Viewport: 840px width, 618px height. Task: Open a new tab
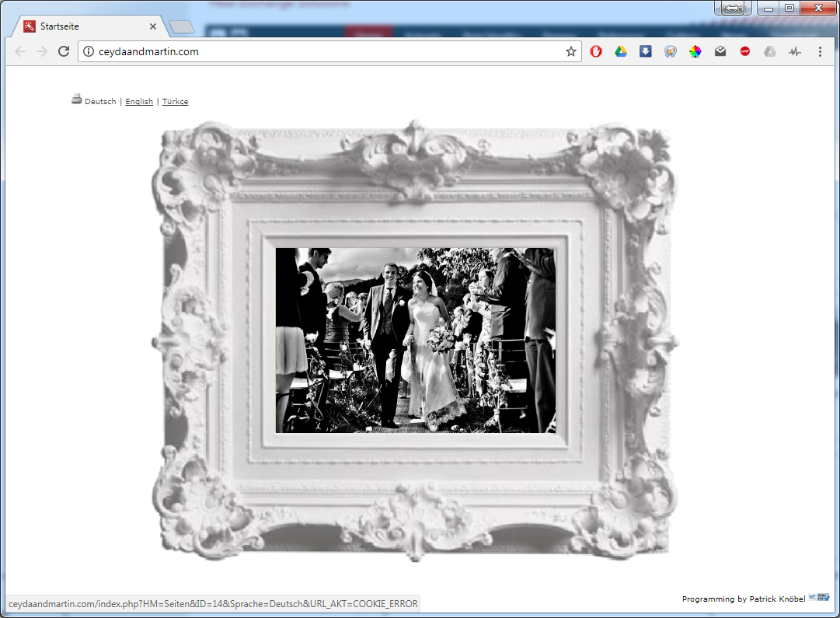click(182, 26)
